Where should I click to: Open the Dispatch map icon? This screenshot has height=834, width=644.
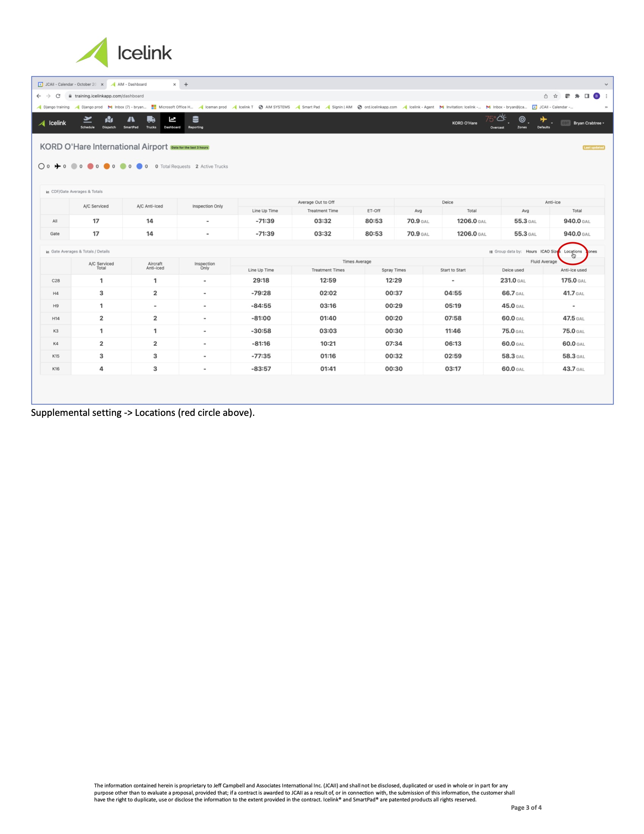click(x=109, y=122)
